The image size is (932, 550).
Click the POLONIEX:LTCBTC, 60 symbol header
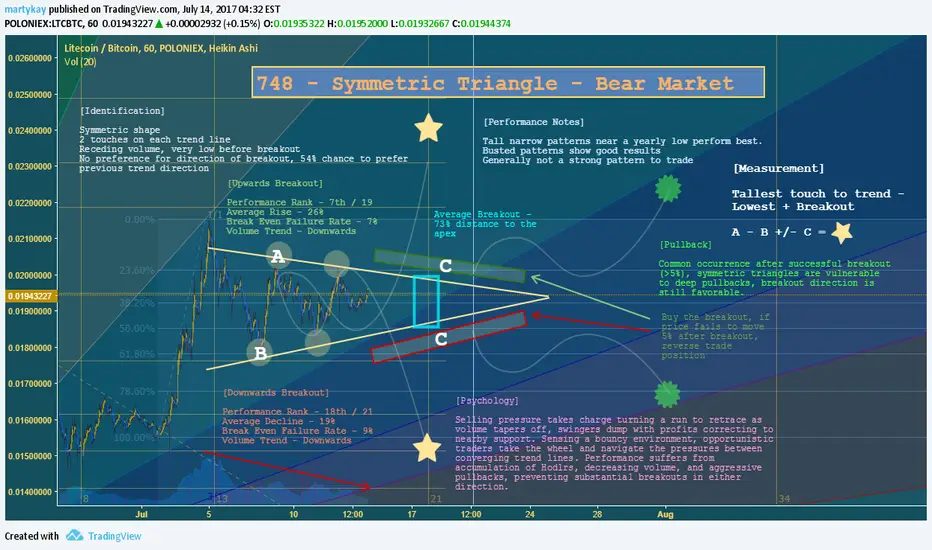coord(51,24)
